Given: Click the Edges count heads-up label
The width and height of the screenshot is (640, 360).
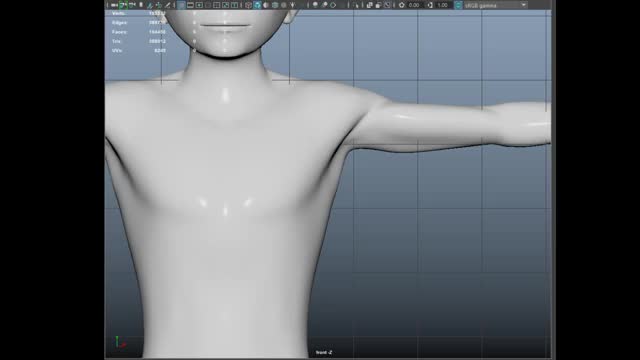Looking at the screenshot, I should click(x=119, y=23).
